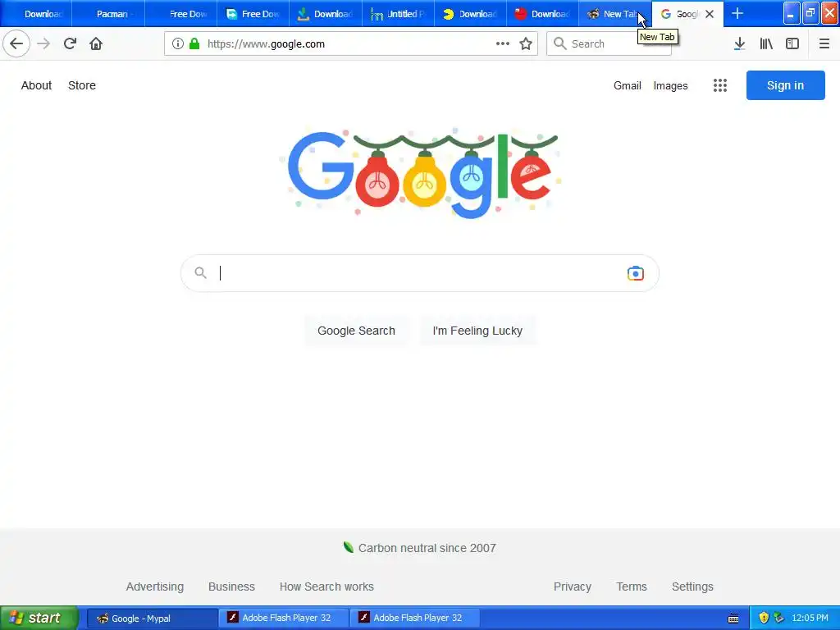
Task: Click the taskbar clock showing 12:05 PM
Action: (810, 619)
